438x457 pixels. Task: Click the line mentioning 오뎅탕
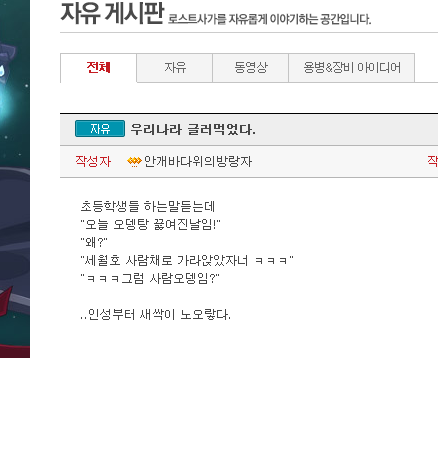[150, 224]
